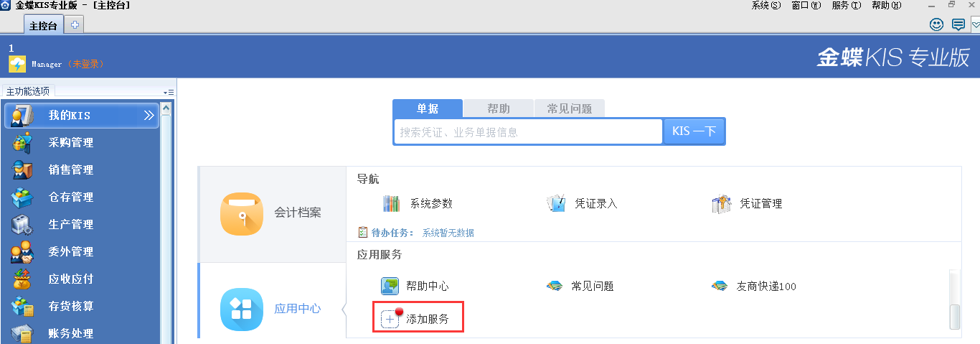
Task: Open 系统参数 (system parameters) icon
Action: (x=391, y=204)
